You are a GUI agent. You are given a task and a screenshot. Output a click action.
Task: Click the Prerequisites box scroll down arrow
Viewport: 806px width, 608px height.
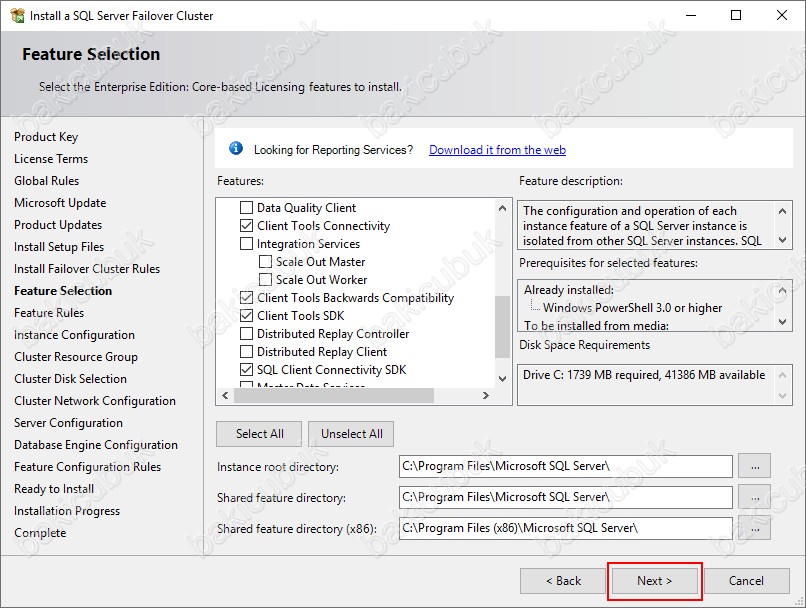coord(782,322)
